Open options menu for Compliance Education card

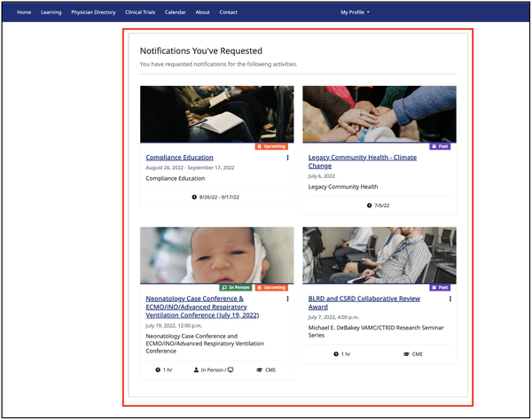(x=287, y=158)
